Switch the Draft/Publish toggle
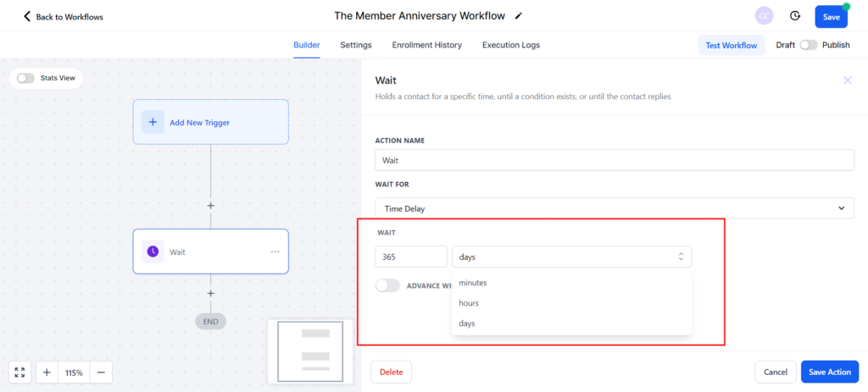Viewport: 868px width, 392px height. click(x=808, y=45)
